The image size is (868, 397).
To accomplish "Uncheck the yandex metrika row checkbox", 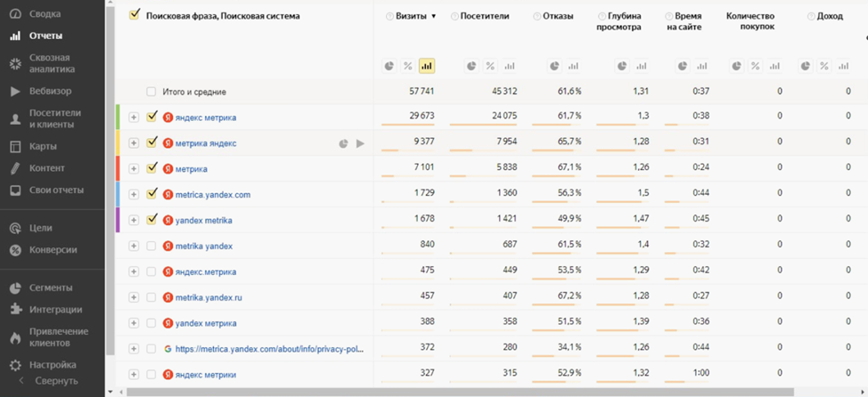I will (x=151, y=220).
